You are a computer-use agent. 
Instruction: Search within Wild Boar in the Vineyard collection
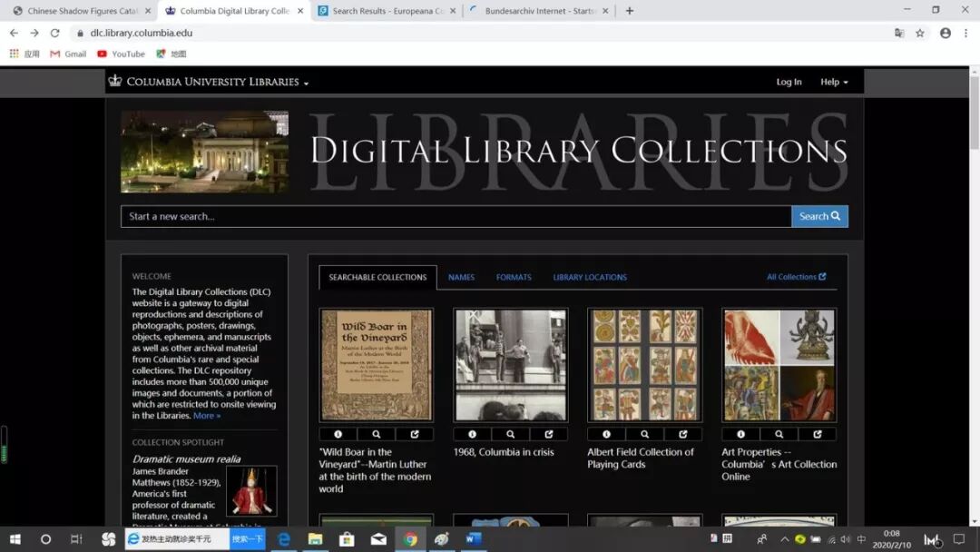[377, 434]
